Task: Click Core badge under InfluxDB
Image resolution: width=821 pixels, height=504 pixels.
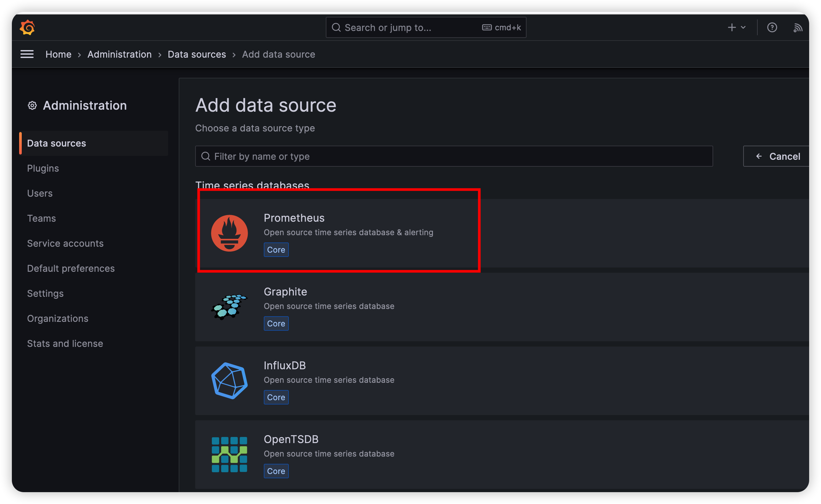Action: click(x=276, y=397)
